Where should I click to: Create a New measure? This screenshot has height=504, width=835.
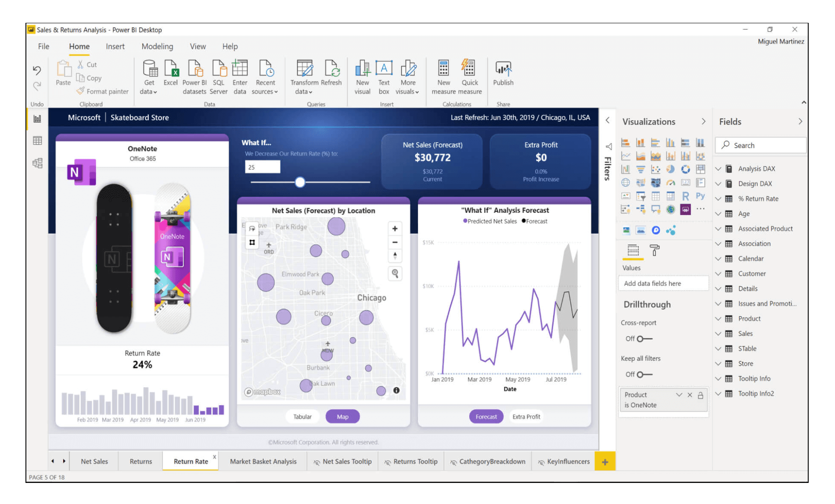click(443, 77)
